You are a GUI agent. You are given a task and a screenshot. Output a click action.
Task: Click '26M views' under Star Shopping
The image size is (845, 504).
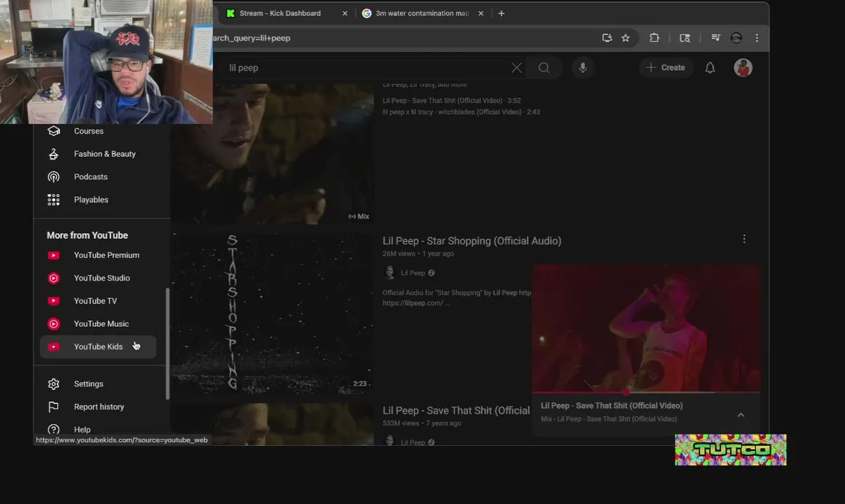pyautogui.click(x=399, y=253)
